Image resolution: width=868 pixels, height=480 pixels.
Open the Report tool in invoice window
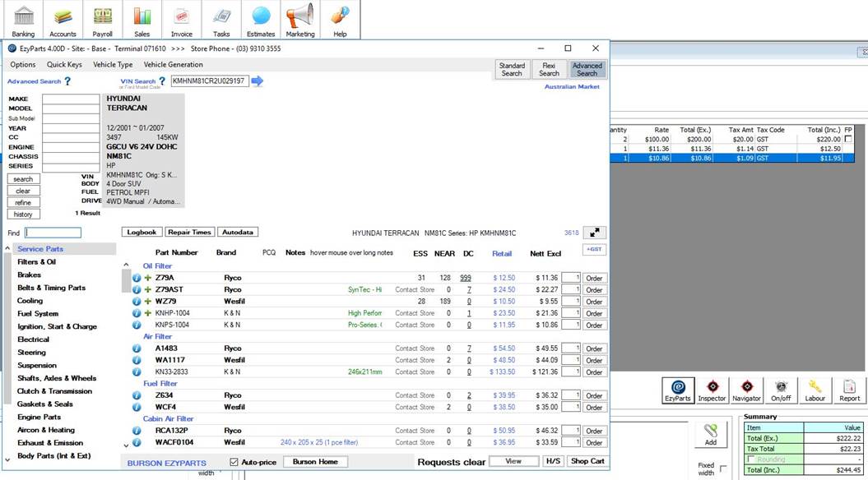[849, 390]
